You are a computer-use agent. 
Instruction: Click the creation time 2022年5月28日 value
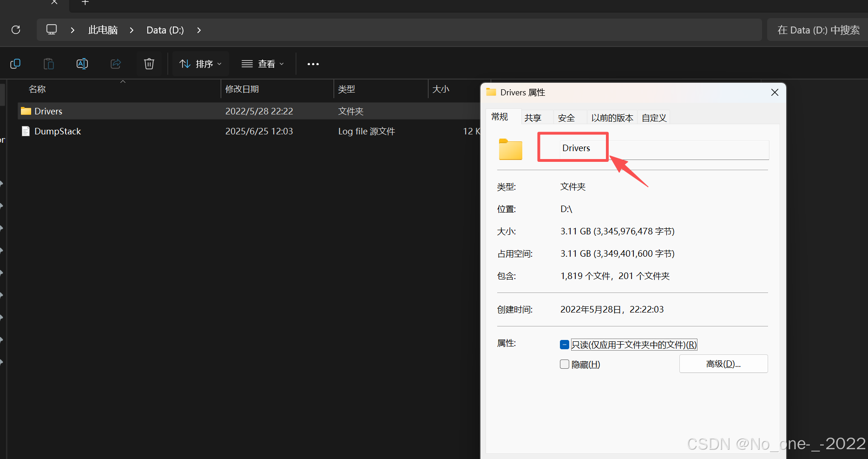(x=612, y=309)
